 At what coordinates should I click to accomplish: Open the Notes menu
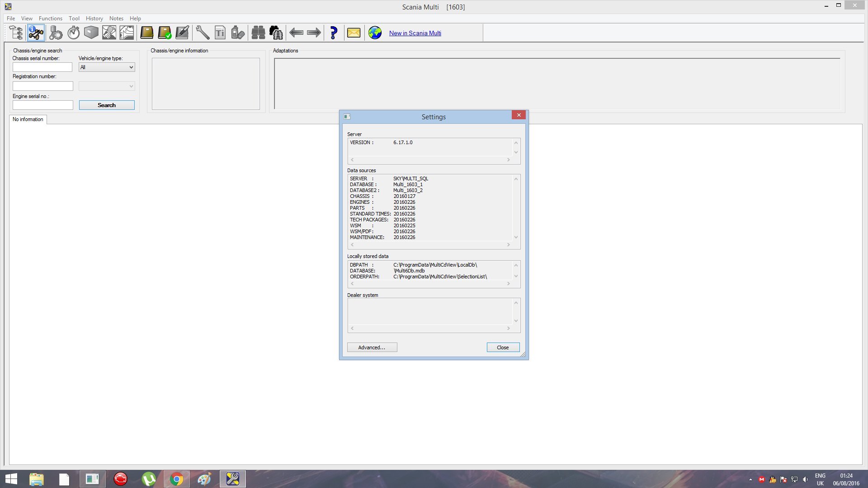(x=116, y=19)
